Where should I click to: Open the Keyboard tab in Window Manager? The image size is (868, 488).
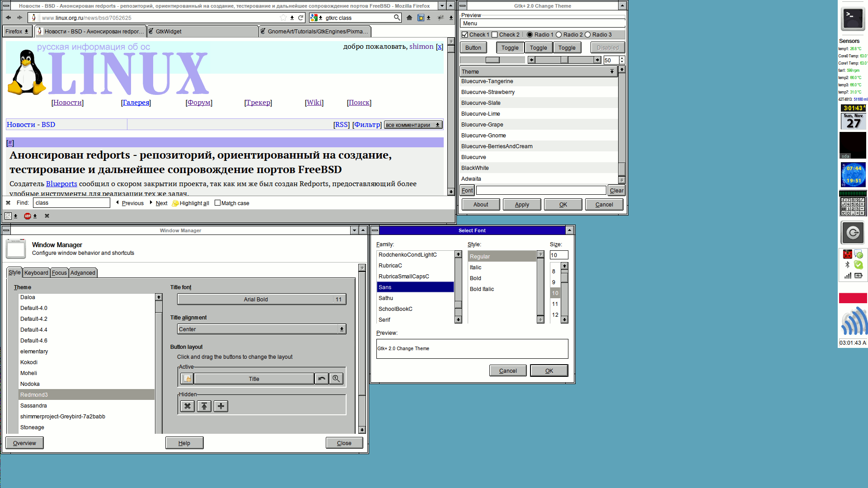click(36, 273)
